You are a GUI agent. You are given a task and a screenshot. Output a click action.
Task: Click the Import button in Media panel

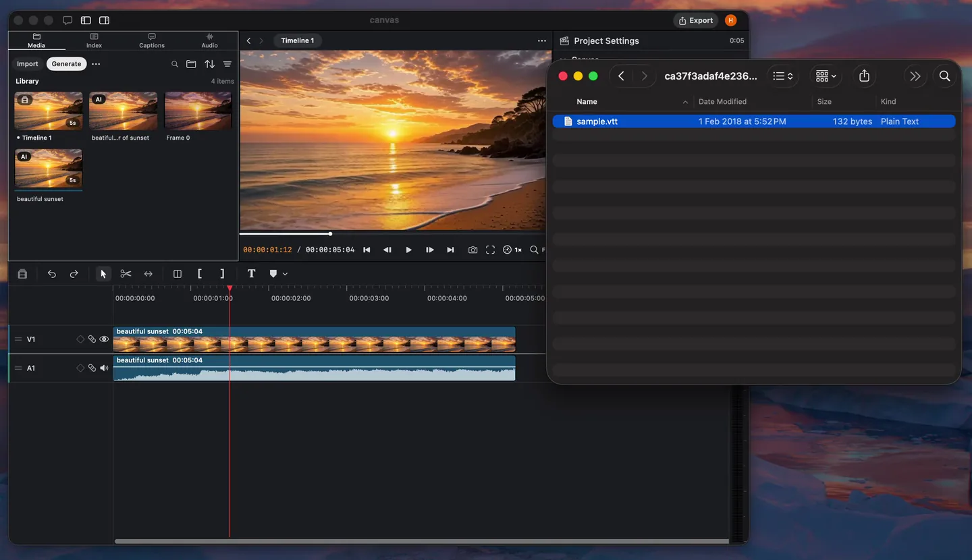28,64
